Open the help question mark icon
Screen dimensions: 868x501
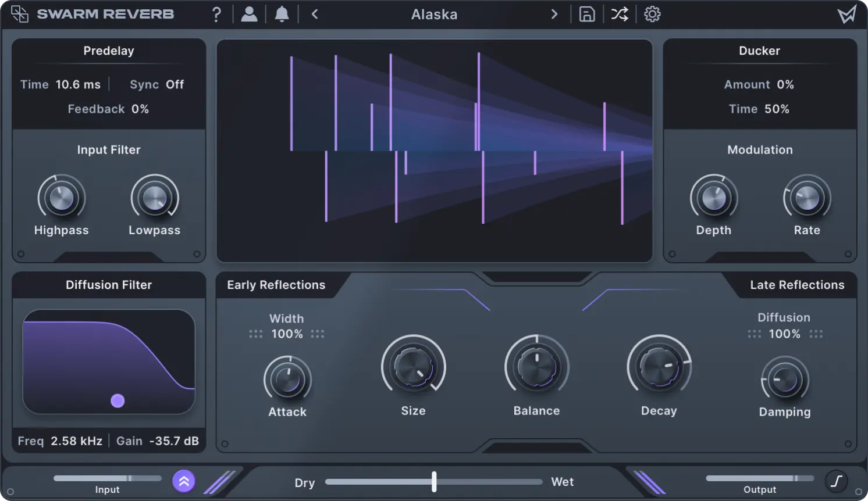click(216, 14)
